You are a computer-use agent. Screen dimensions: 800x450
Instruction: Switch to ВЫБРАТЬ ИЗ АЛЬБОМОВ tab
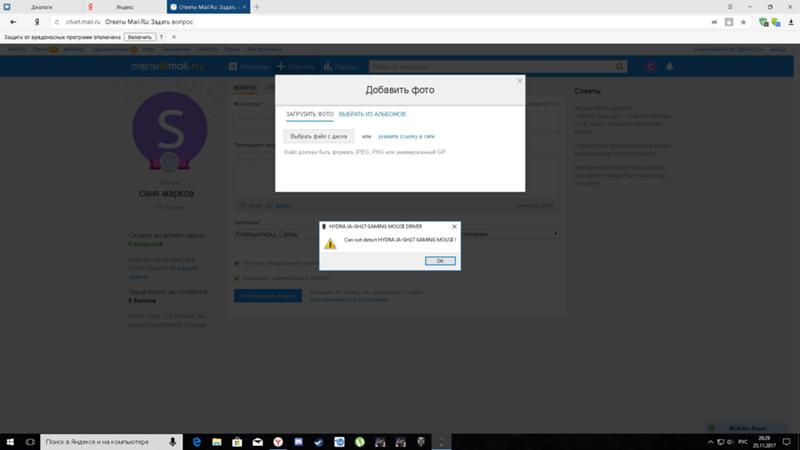point(372,114)
